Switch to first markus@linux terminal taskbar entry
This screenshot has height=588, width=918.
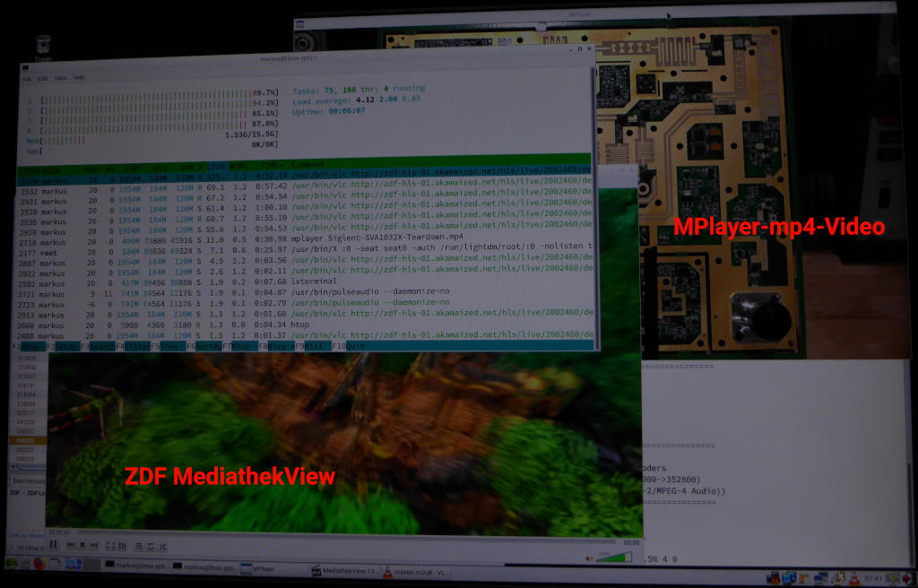point(136,566)
